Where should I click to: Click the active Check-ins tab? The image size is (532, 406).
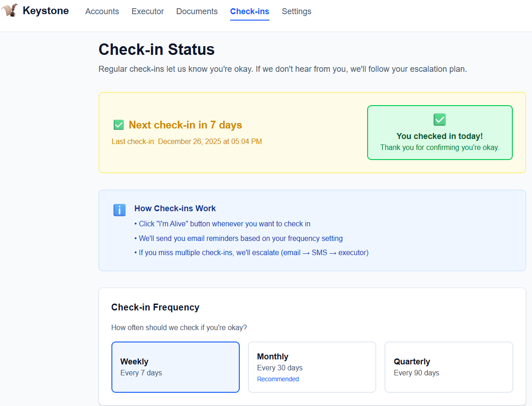point(249,11)
